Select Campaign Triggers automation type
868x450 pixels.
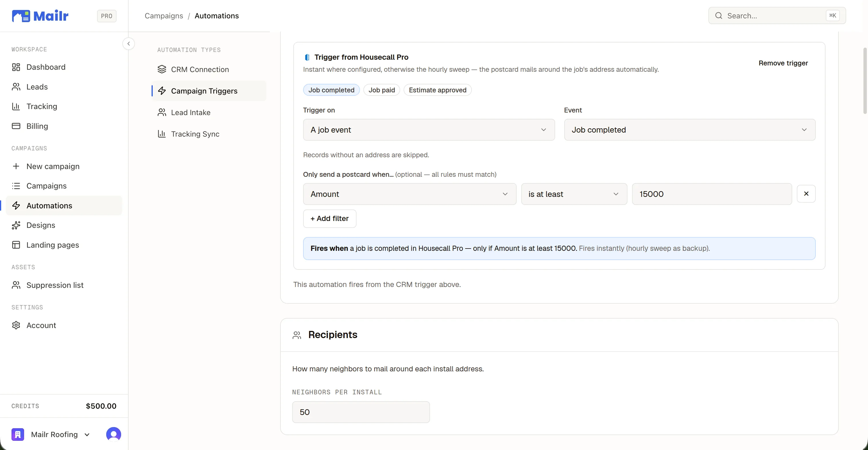209,91
